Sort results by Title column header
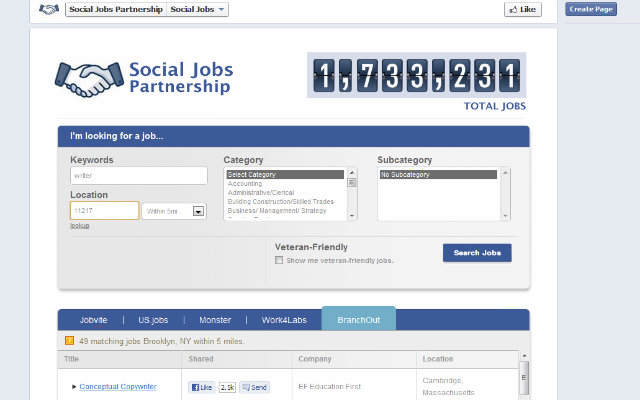The height and width of the screenshot is (400, 640). pyautogui.click(x=71, y=359)
